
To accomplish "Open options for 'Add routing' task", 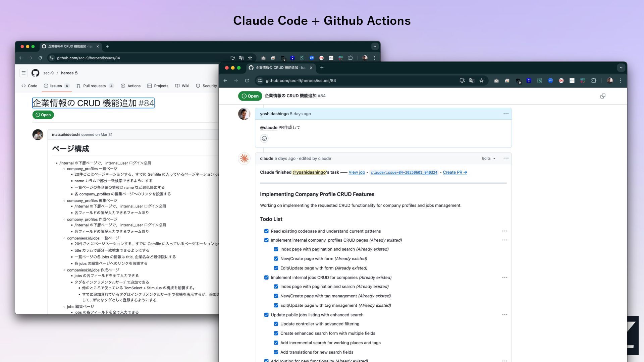I will tap(504, 361).
